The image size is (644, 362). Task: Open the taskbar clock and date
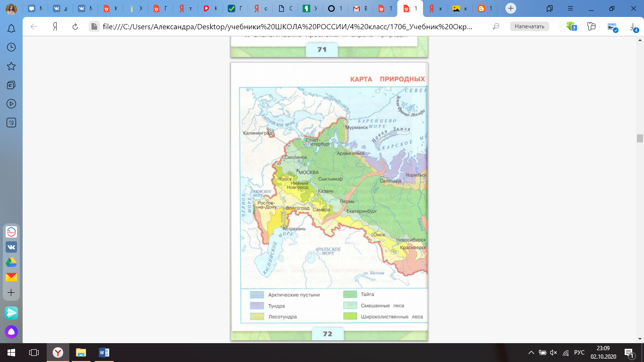603,352
